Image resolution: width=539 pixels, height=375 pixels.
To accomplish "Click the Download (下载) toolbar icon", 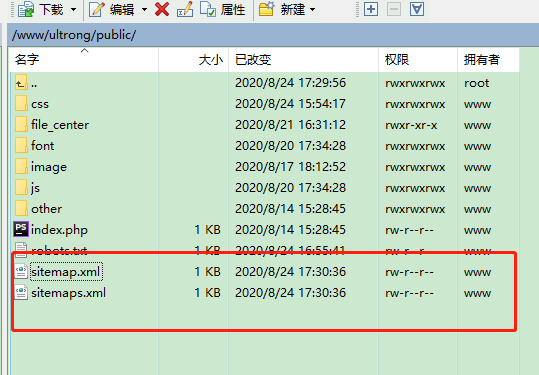I will coord(26,9).
